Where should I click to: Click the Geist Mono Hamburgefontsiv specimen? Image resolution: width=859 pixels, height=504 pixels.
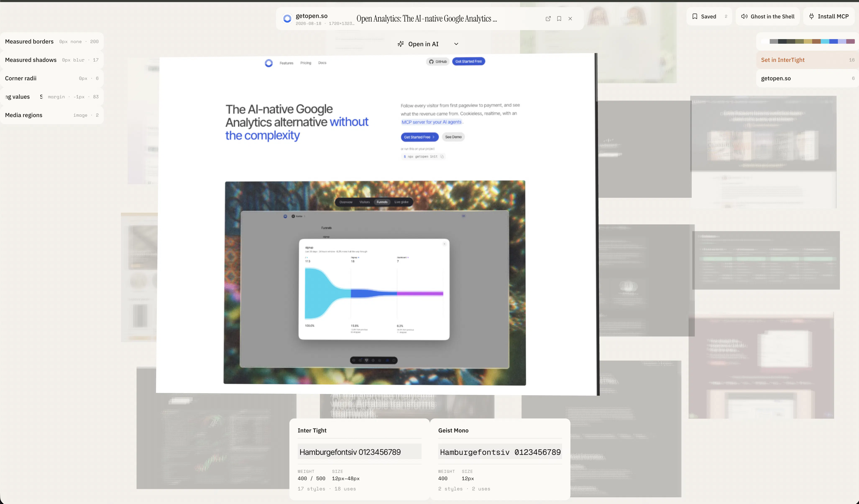pos(500,452)
